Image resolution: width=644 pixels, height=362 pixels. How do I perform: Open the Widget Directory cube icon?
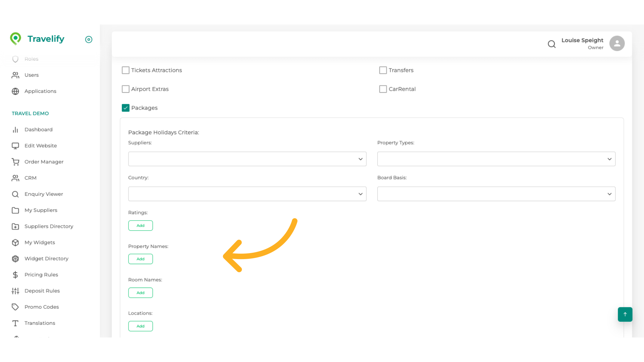(x=15, y=258)
